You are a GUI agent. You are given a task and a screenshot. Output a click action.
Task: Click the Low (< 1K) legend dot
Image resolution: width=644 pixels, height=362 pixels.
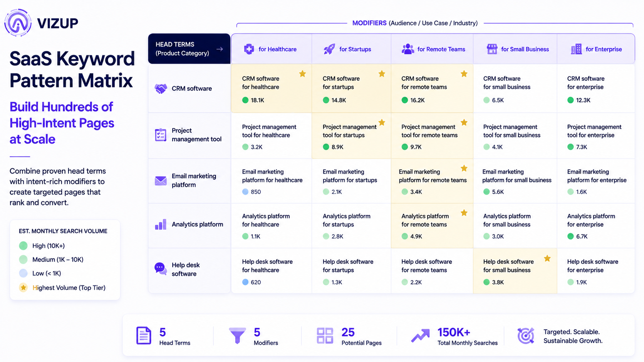pos(23,273)
